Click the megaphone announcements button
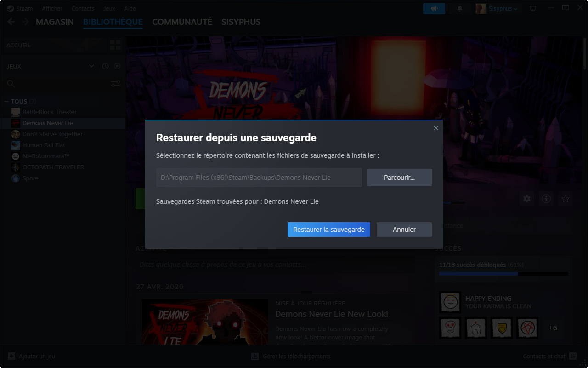The width and height of the screenshot is (588, 368). tap(434, 8)
